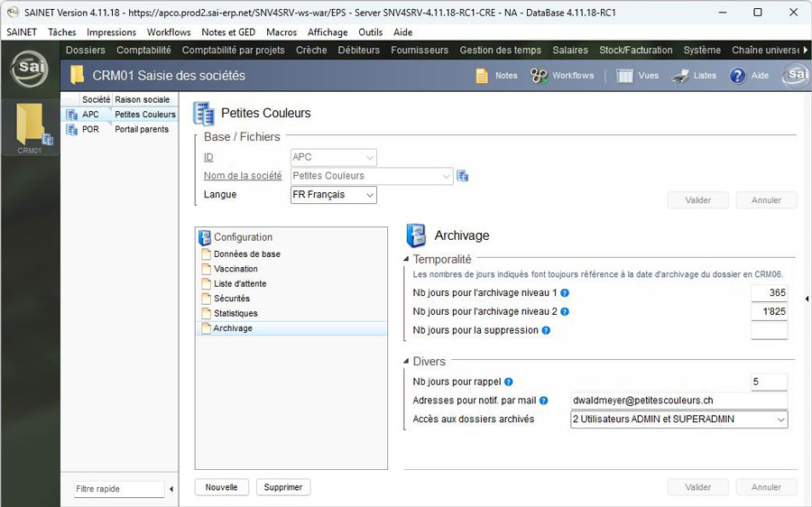Viewport: 812px width, 507px height.
Task: Click the APC row company icon
Action: coord(71,115)
